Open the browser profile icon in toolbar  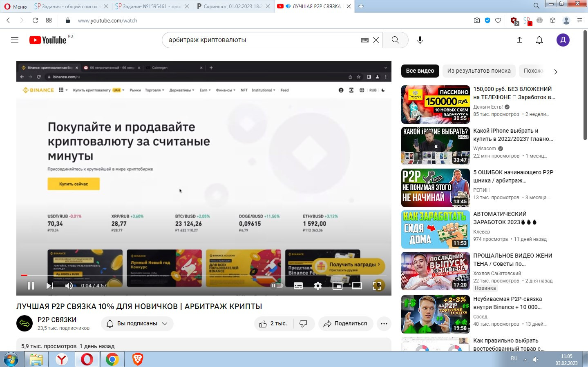pyautogui.click(x=566, y=20)
